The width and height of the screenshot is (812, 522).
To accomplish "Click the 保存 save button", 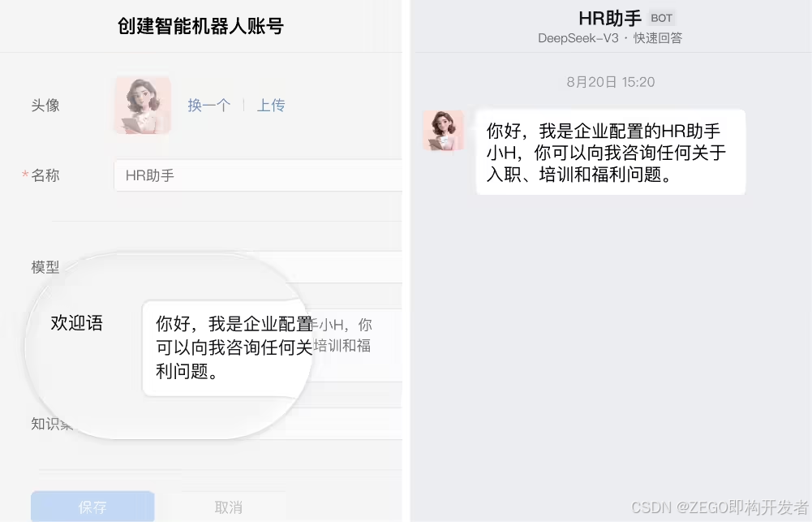I will click(92, 507).
